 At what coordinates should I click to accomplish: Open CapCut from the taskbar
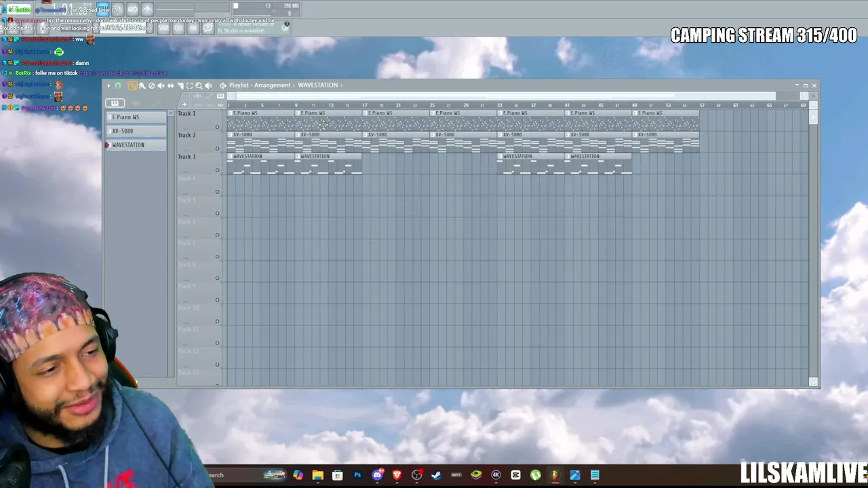[x=516, y=475]
